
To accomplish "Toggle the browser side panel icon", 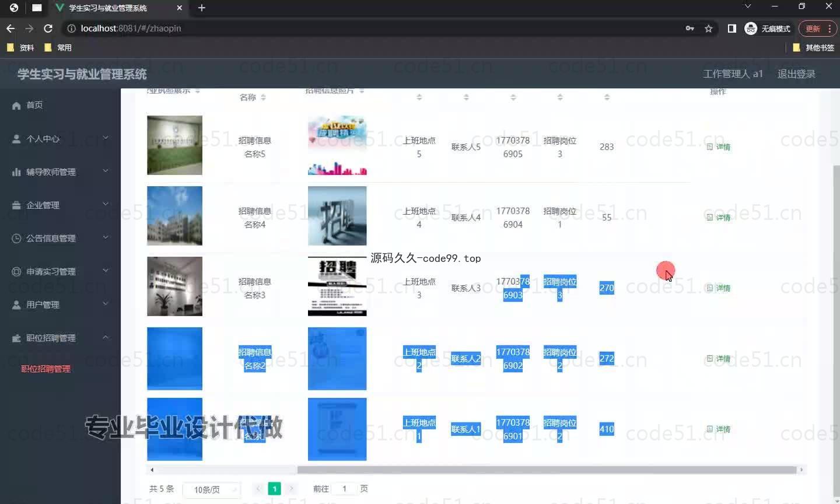I will 731,28.
